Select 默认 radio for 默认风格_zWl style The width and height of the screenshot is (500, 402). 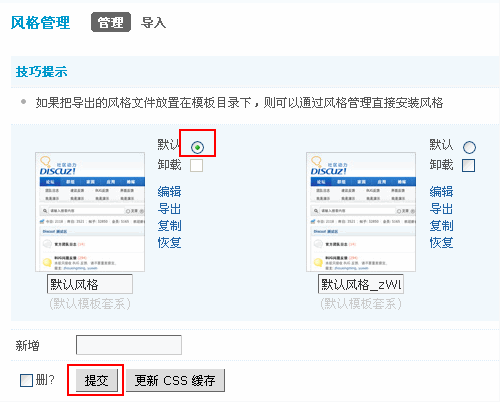click(469, 147)
